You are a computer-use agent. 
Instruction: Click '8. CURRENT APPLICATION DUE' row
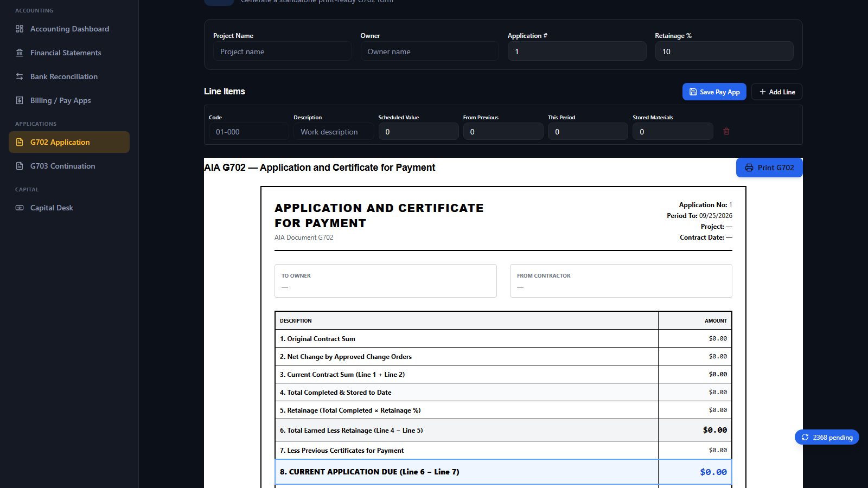point(503,472)
